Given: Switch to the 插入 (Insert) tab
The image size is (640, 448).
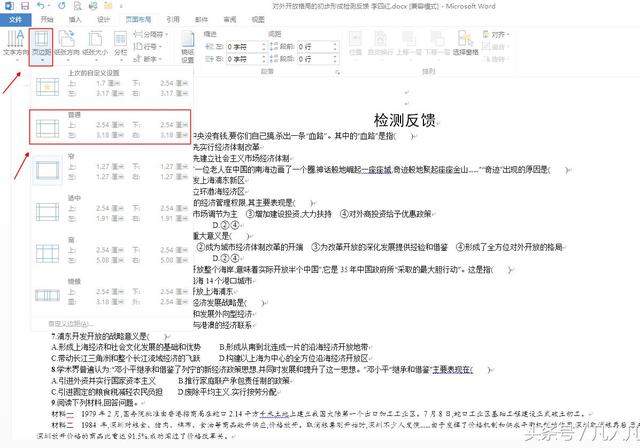Looking at the screenshot, I should [x=75, y=20].
